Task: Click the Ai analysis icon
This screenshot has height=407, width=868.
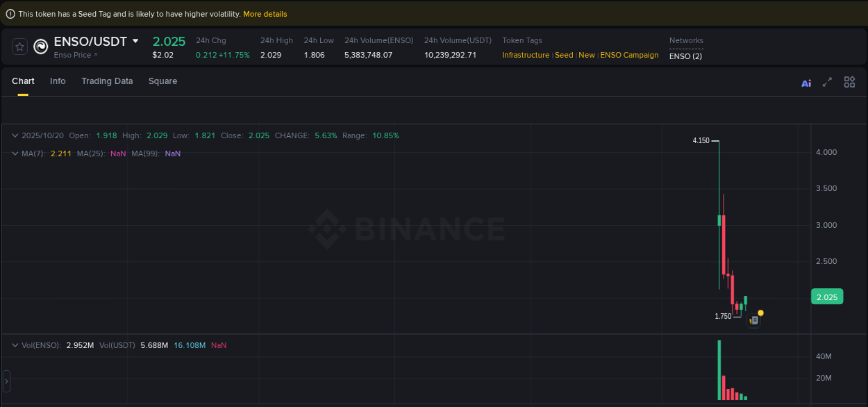Action: point(806,82)
